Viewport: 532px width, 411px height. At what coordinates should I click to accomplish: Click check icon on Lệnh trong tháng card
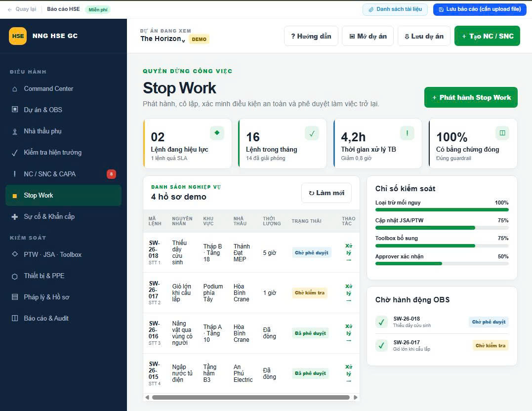(312, 133)
